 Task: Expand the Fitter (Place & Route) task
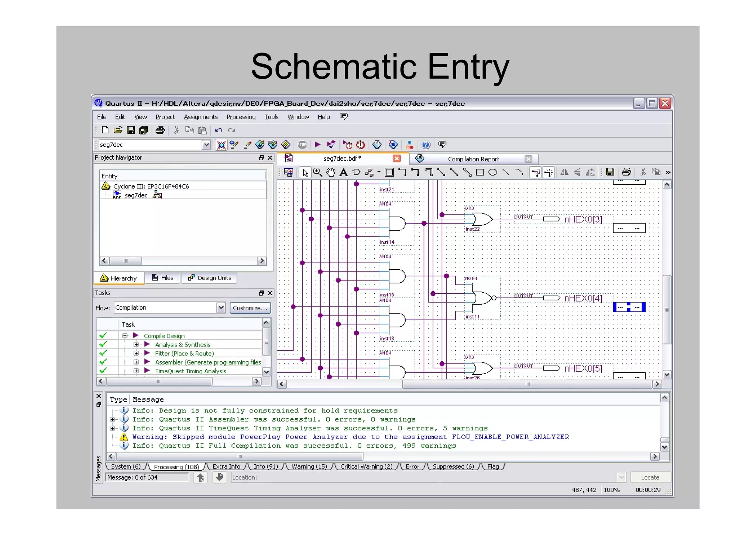[x=136, y=353]
